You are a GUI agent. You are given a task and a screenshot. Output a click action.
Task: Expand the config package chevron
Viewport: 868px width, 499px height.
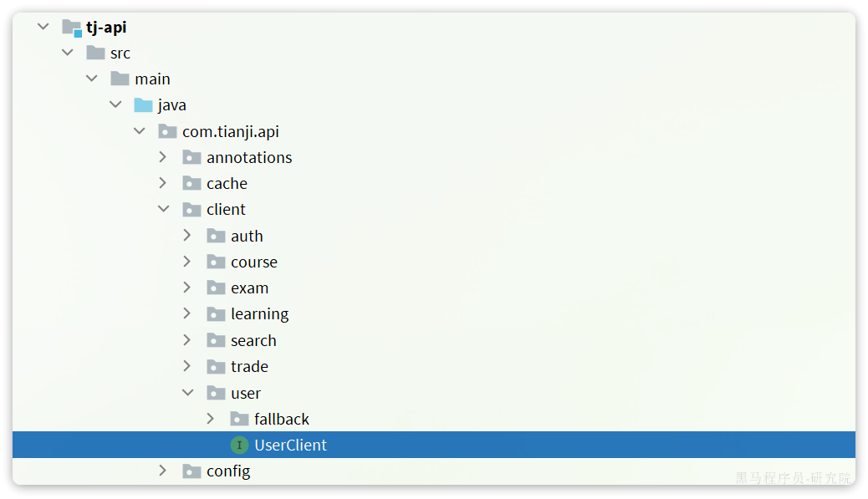163,471
